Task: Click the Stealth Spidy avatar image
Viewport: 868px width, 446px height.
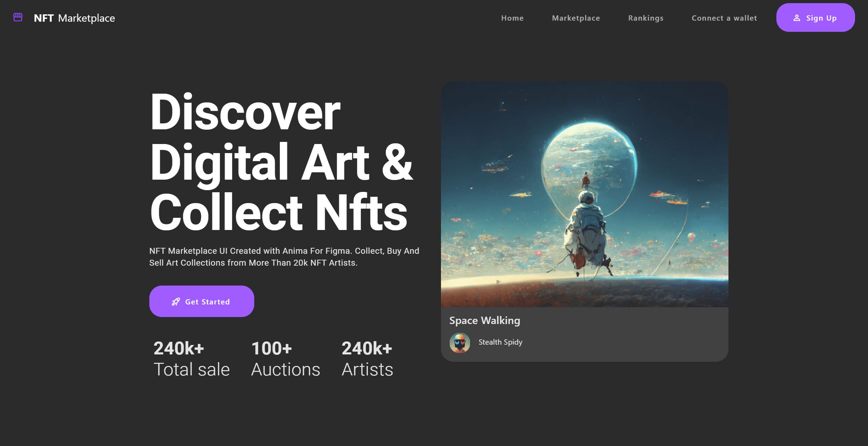Action: click(460, 343)
